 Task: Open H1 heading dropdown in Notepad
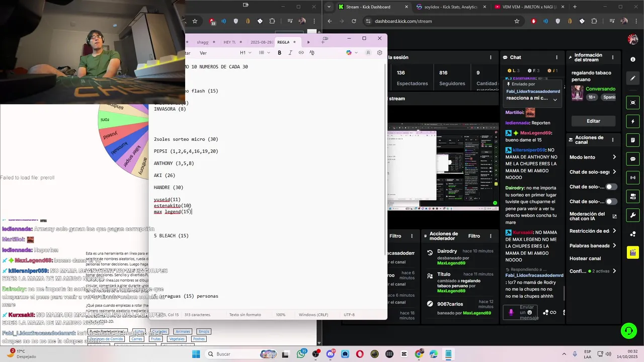point(246,53)
